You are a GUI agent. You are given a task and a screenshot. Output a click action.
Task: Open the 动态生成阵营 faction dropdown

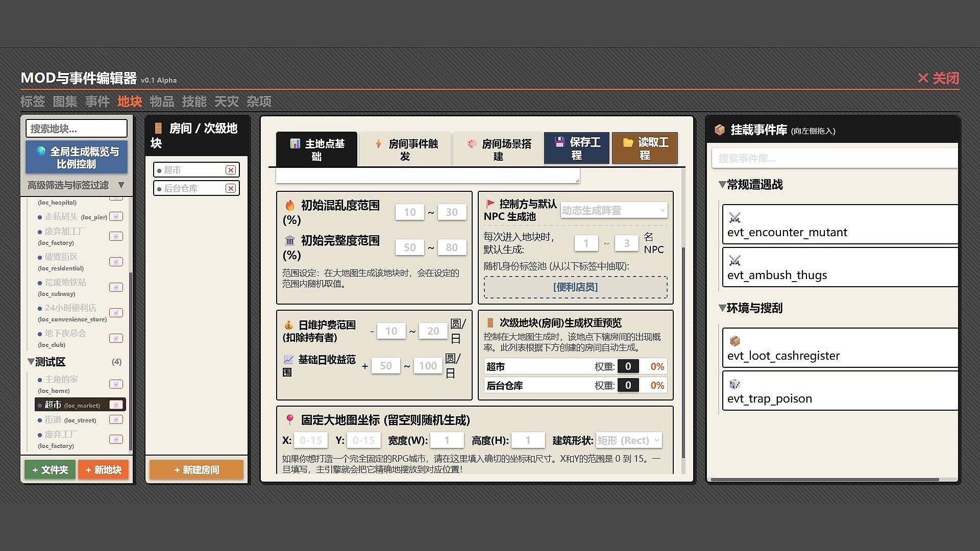point(614,210)
